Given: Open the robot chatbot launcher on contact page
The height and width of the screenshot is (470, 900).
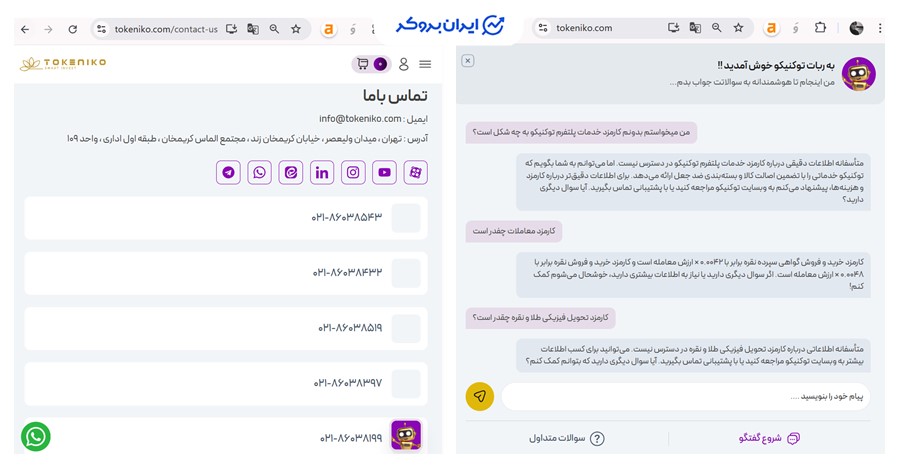Looking at the screenshot, I should tap(406, 435).
